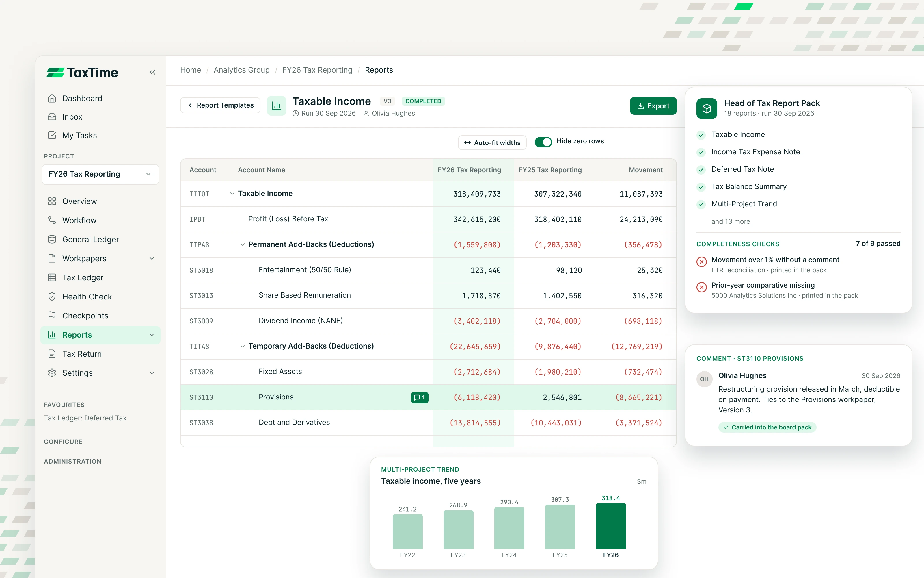
Task: Click the Settings gear icon
Action: [52, 373]
